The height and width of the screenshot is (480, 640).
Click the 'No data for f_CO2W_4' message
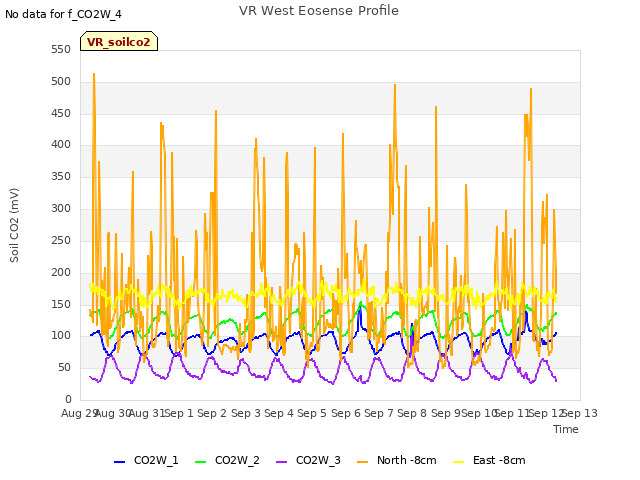63,14
